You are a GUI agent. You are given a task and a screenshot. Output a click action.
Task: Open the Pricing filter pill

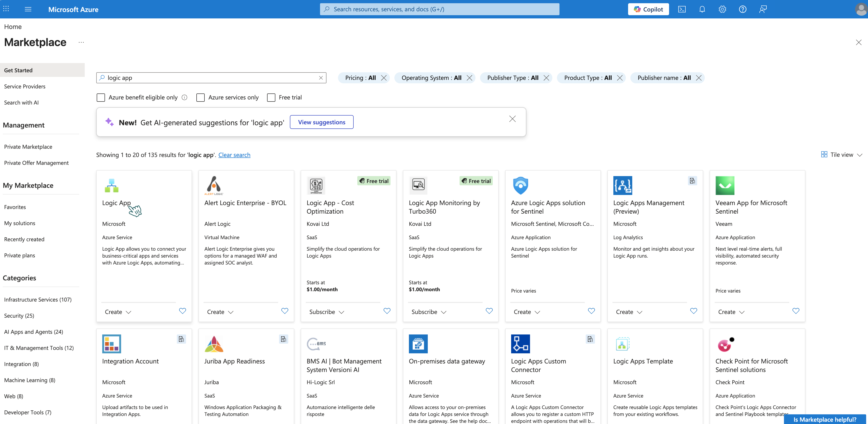click(x=360, y=78)
